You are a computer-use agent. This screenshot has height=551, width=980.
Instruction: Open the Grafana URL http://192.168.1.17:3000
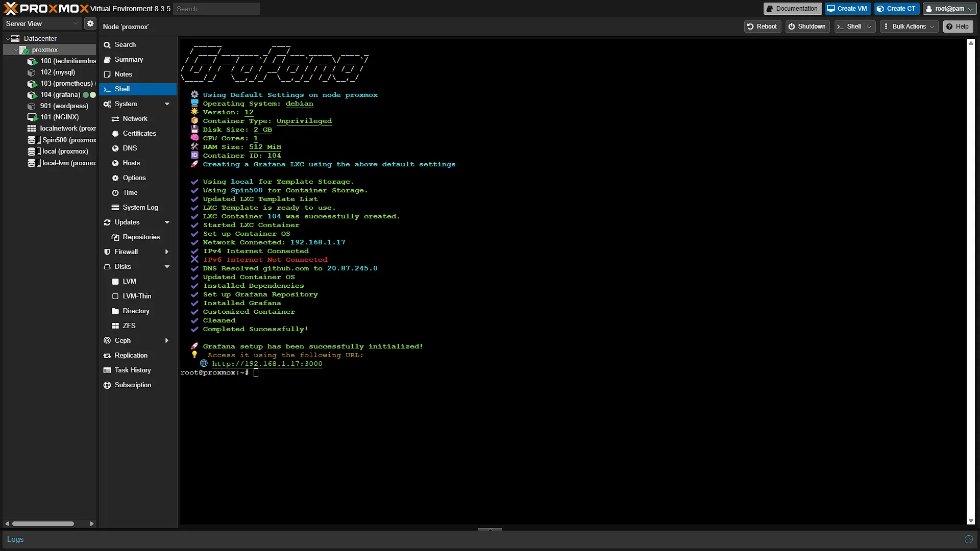(x=267, y=364)
